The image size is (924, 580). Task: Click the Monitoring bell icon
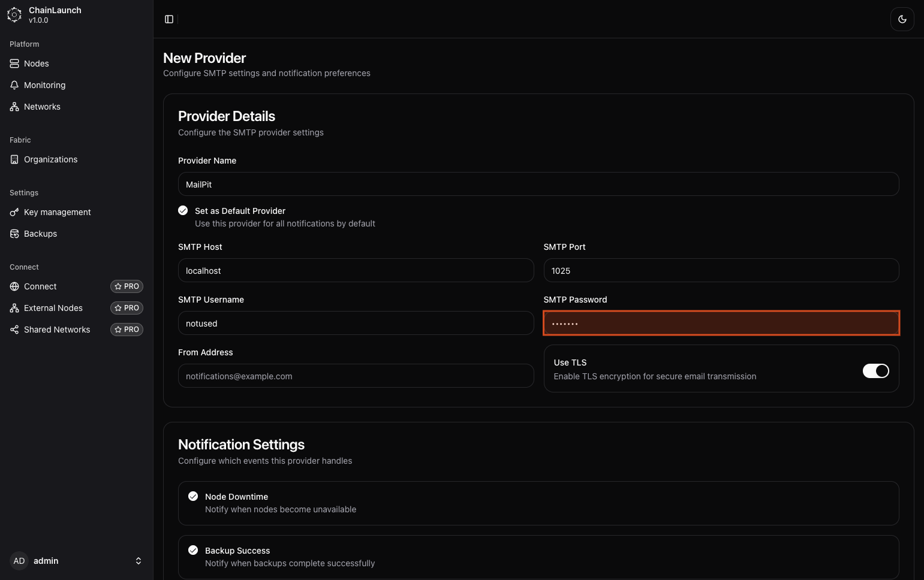14,85
